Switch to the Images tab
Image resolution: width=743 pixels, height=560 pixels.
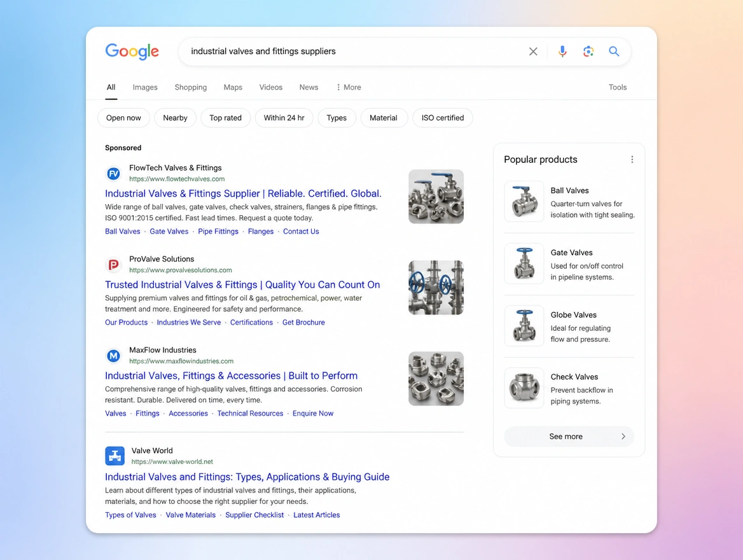tap(145, 87)
